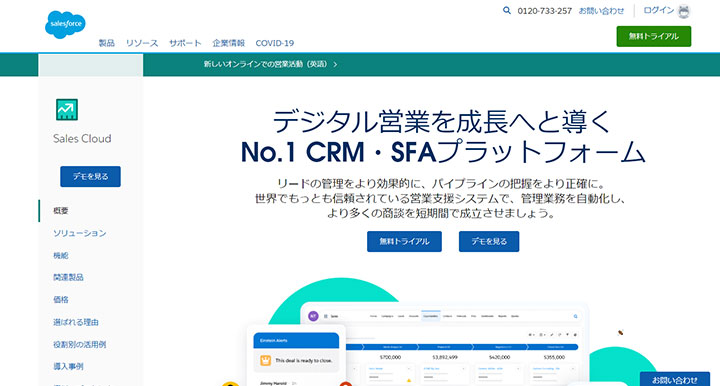Click the Einstein Alerts card header

[296, 341]
